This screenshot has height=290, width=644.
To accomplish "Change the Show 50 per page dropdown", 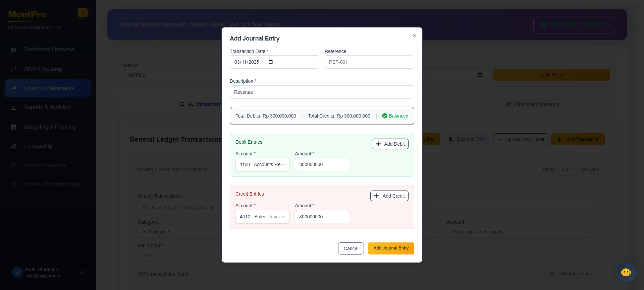I will pyautogui.click(x=568, y=169).
